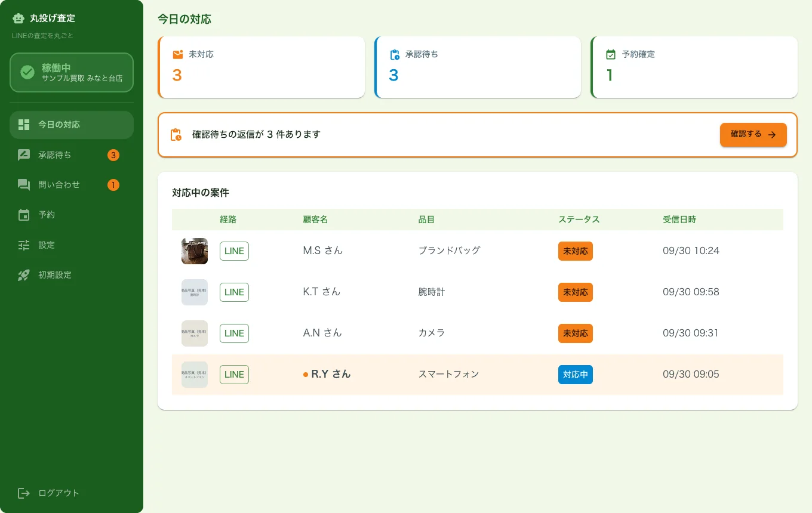Click the 腕時計 sample photo thumbnail
Screen dimensions: 812x513
point(195,292)
